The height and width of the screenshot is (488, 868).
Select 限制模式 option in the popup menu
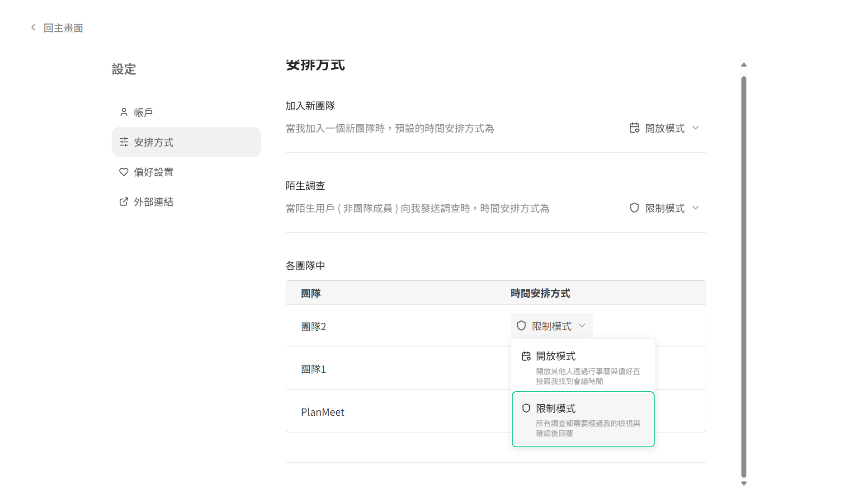point(555,408)
